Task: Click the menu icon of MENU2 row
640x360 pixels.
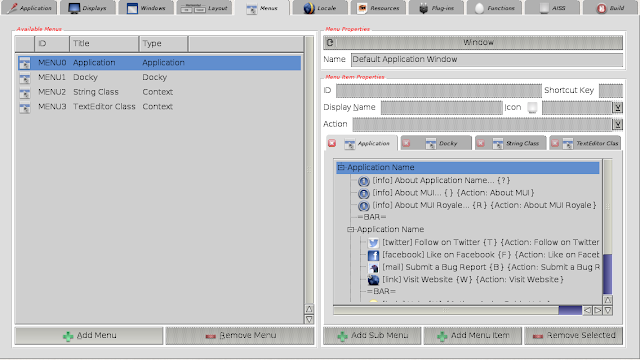Action: (24, 92)
